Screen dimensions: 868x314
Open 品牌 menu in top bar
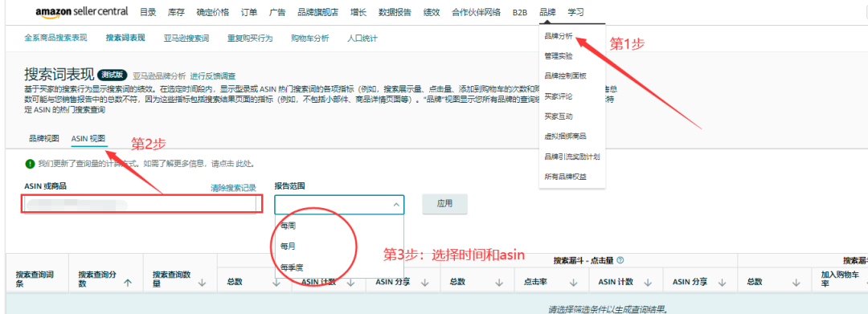point(547,12)
